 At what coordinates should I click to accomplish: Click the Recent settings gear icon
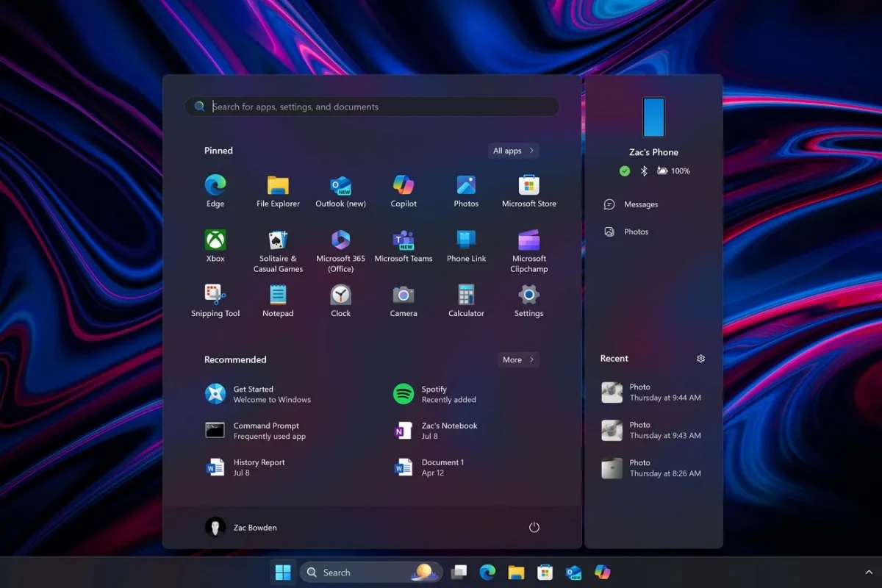coord(700,359)
